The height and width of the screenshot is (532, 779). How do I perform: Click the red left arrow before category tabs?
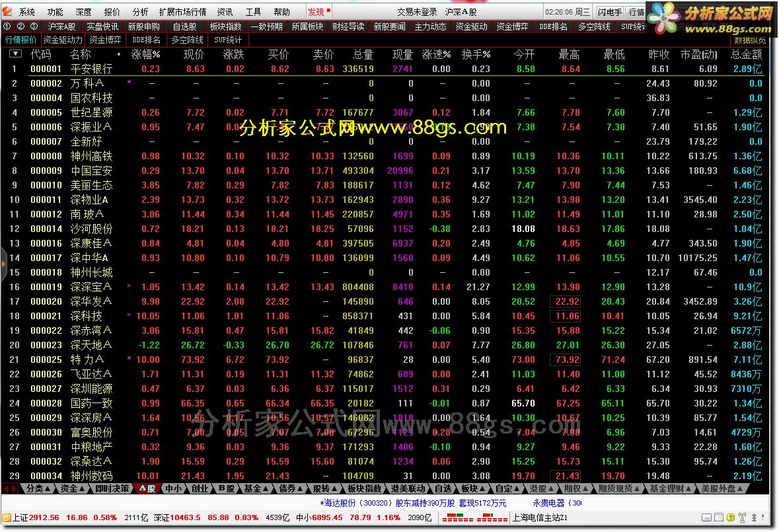click(x=5, y=489)
